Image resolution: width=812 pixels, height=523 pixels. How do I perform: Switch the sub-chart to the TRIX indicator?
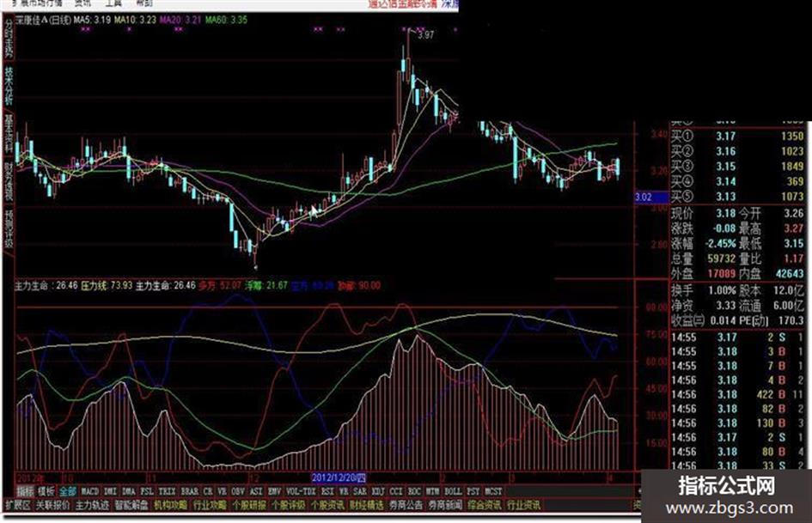pyautogui.click(x=167, y=491)
